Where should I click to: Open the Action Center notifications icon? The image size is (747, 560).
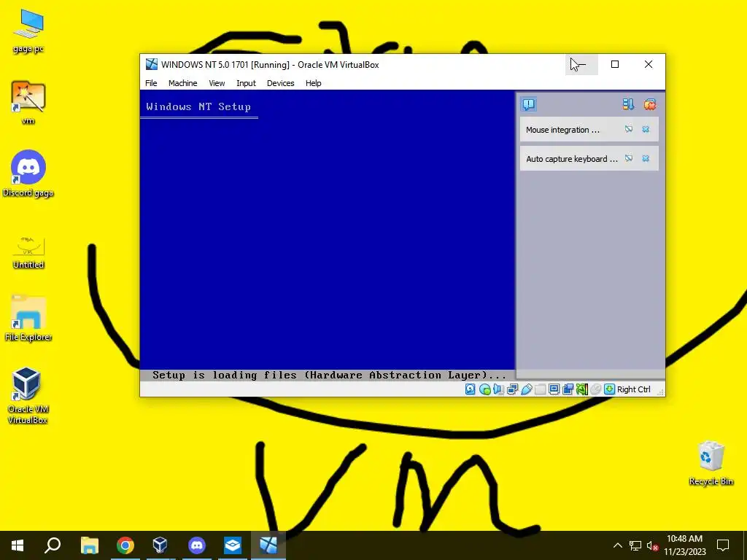723,545
